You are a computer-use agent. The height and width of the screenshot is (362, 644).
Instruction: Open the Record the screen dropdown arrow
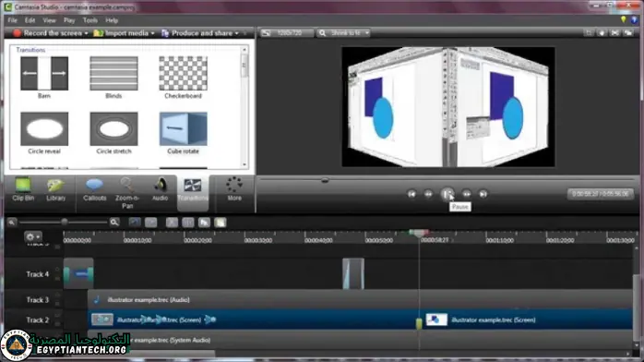tap(86, 33)
